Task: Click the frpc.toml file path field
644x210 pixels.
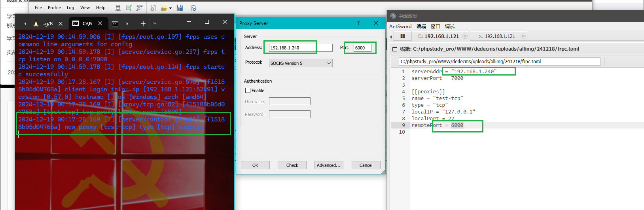Action: 500,61
